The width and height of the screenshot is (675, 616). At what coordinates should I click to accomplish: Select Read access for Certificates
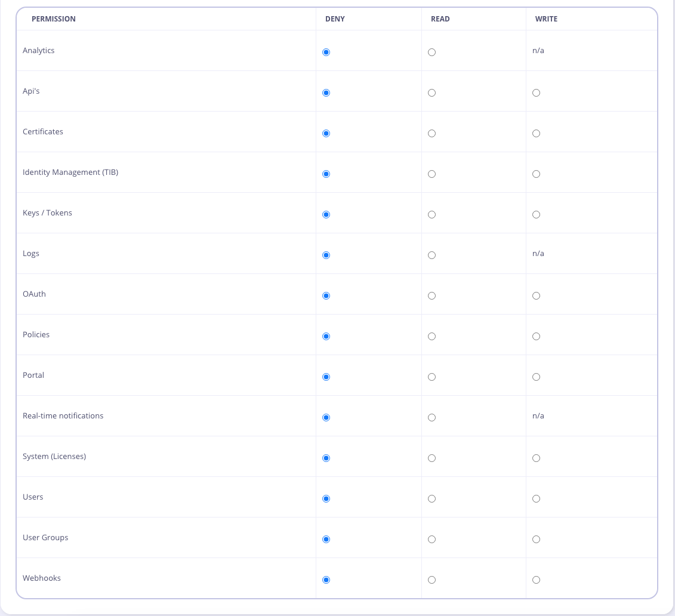pos(431,133)
